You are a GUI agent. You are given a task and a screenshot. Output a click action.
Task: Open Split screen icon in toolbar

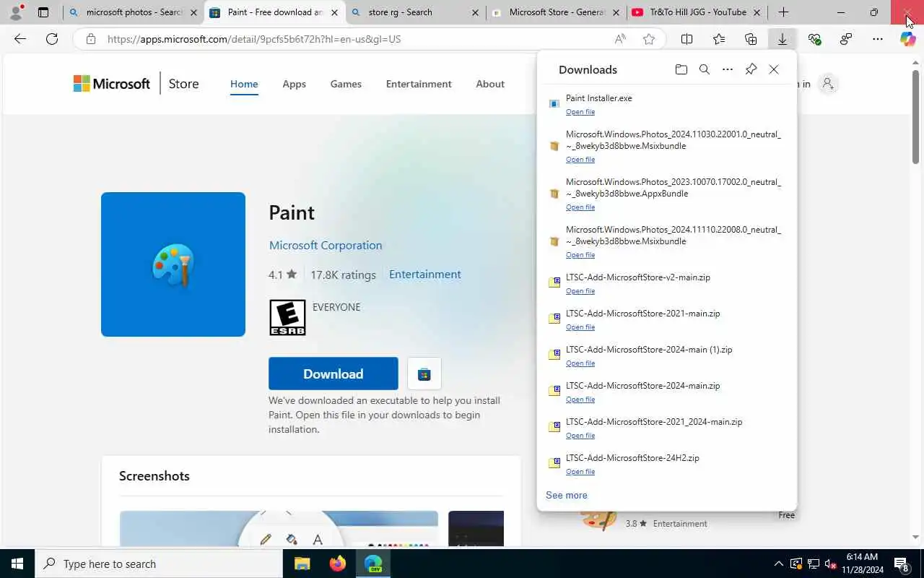tap(687, 39)
